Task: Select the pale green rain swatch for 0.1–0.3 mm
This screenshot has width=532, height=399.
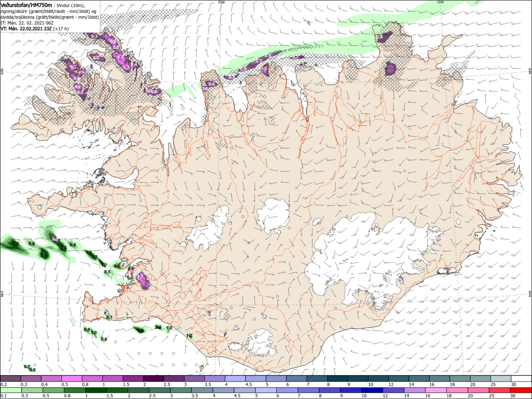Action: click(11, 390)
